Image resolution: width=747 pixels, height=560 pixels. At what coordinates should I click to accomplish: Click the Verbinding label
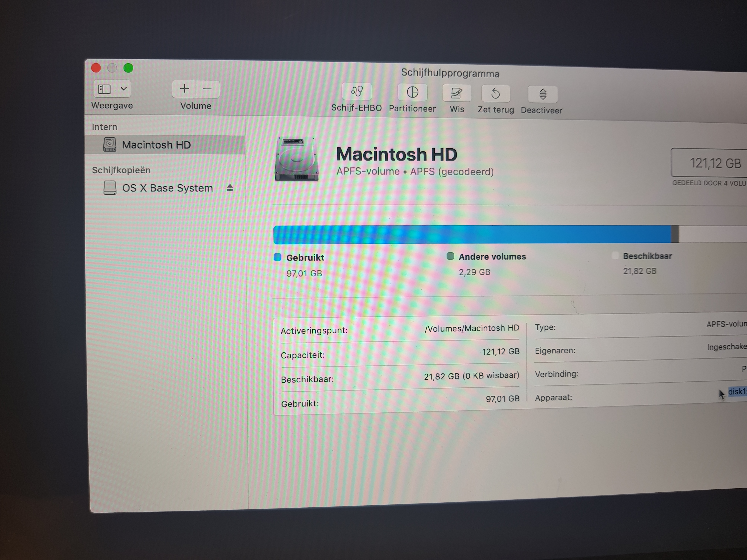click(x=557, y=374)
